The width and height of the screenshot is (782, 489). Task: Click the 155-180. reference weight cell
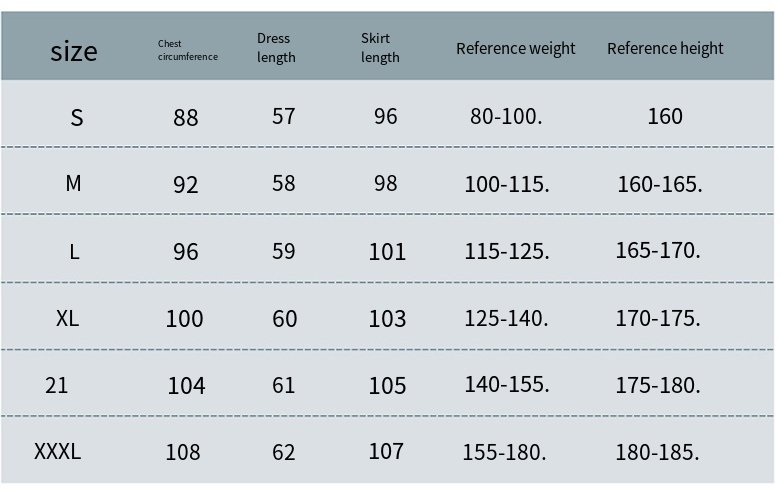505,452
